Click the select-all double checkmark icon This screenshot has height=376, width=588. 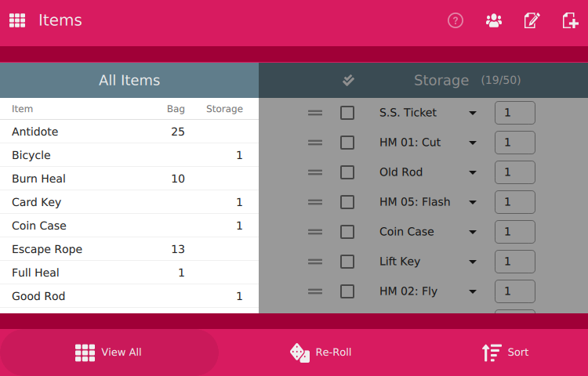pyautogui.click(x=348, y=80)
